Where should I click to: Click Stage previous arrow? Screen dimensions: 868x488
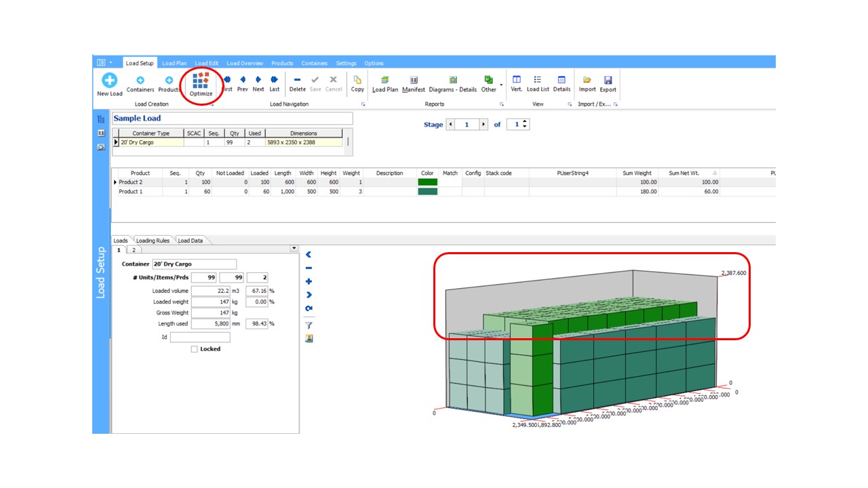click(x=451, y=125)
